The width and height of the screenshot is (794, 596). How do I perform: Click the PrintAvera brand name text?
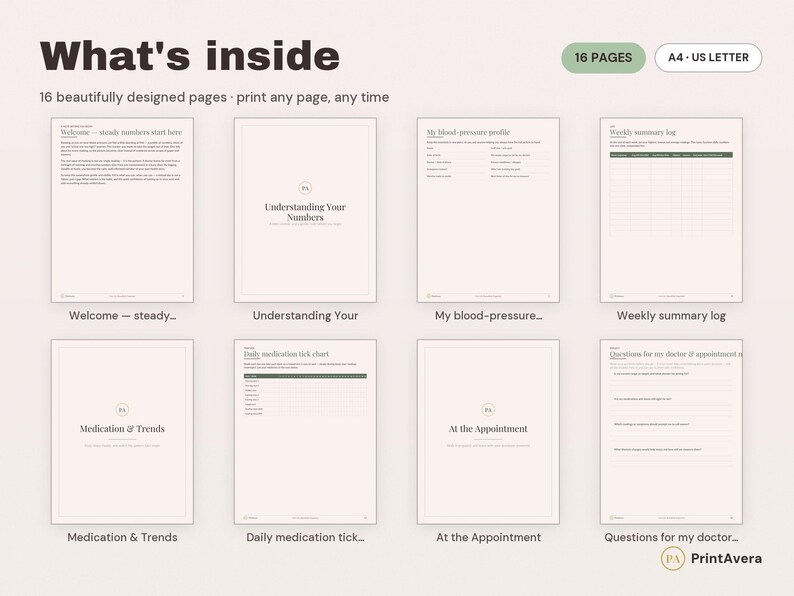click(x=726, y=559)
